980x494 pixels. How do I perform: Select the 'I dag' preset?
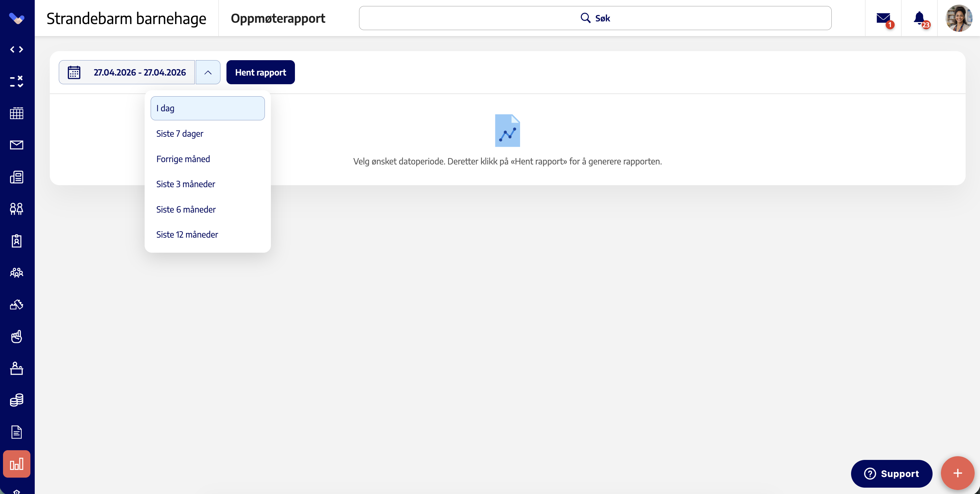point(208,109)
